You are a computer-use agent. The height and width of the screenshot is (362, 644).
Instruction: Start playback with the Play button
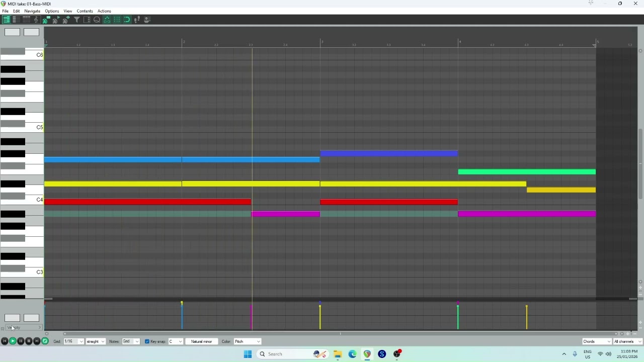pyautogui.click(x=13, y=341)
